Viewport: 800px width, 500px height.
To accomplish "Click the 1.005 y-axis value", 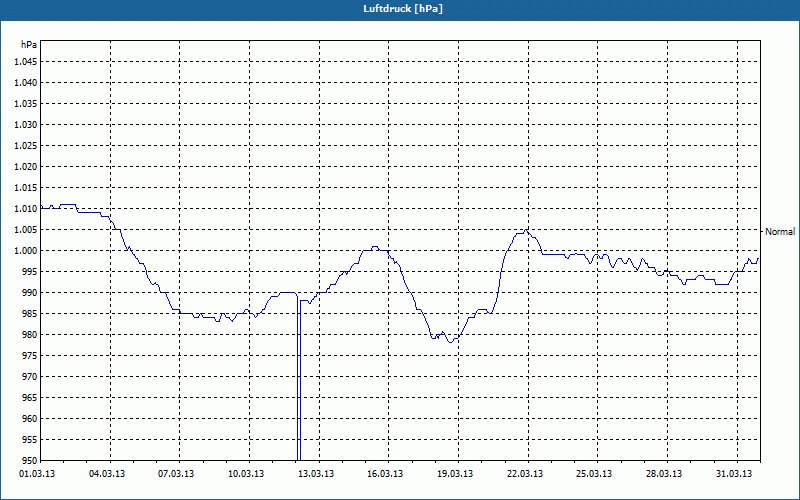I will click(25, 230).
